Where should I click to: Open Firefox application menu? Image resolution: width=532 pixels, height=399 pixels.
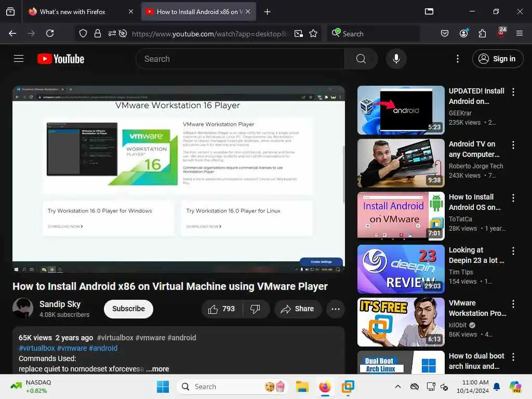coord(520,33)
